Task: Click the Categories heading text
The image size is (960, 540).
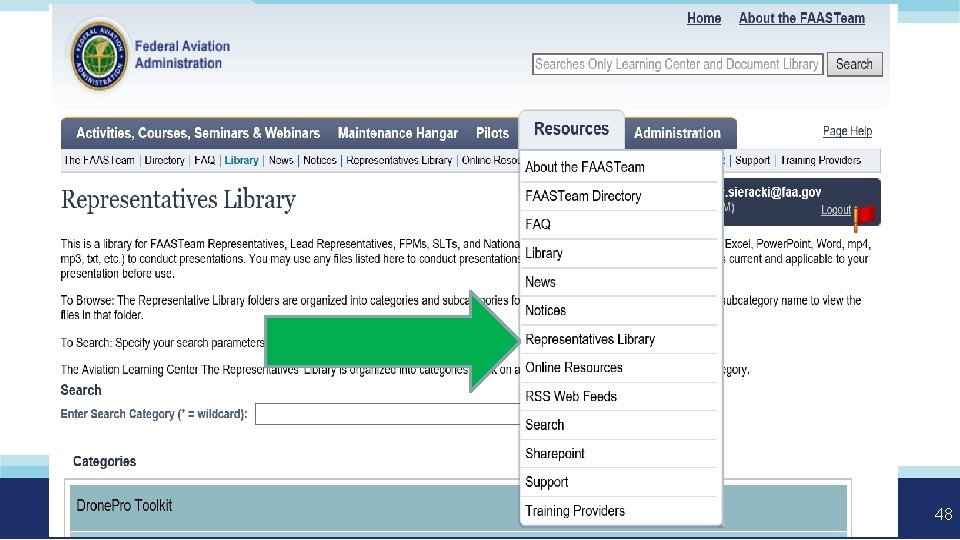Action: 104,462
